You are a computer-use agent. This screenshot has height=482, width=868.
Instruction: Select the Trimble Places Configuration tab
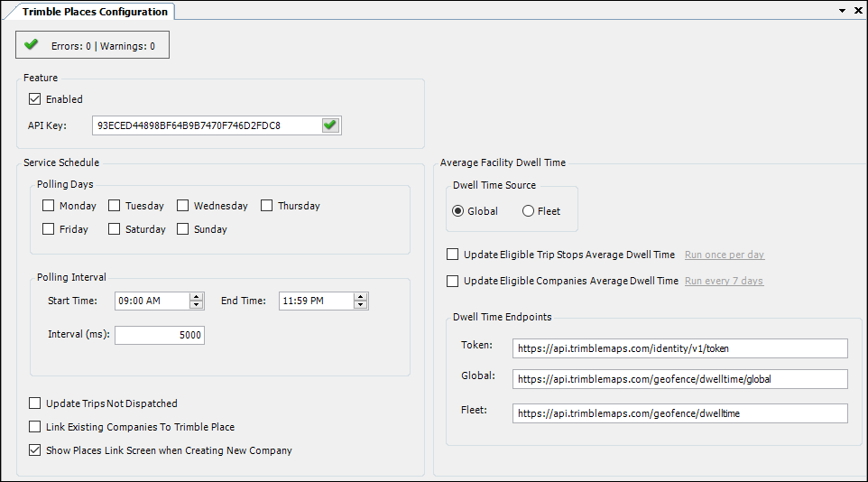click(x=94, y=12)
